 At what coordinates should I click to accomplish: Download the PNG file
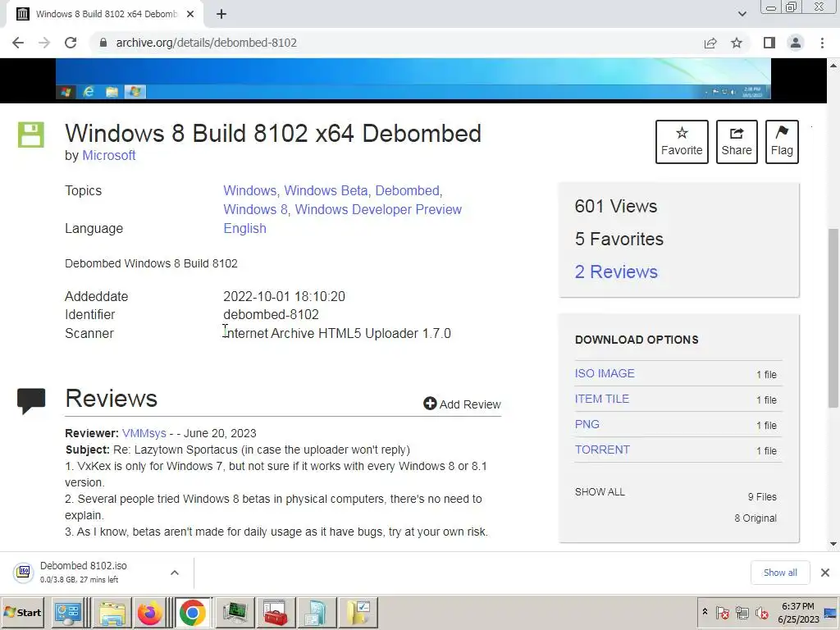click(x=587, y=424)
